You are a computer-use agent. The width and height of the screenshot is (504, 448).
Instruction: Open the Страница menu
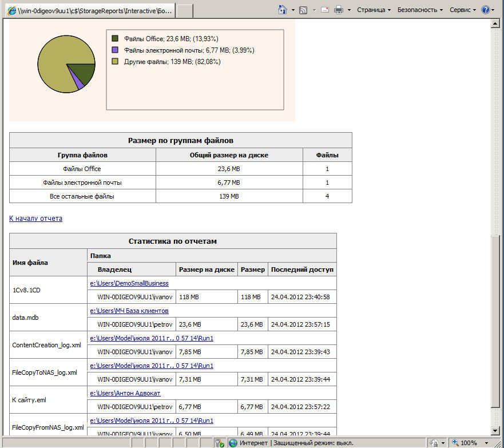coord(374,10)
